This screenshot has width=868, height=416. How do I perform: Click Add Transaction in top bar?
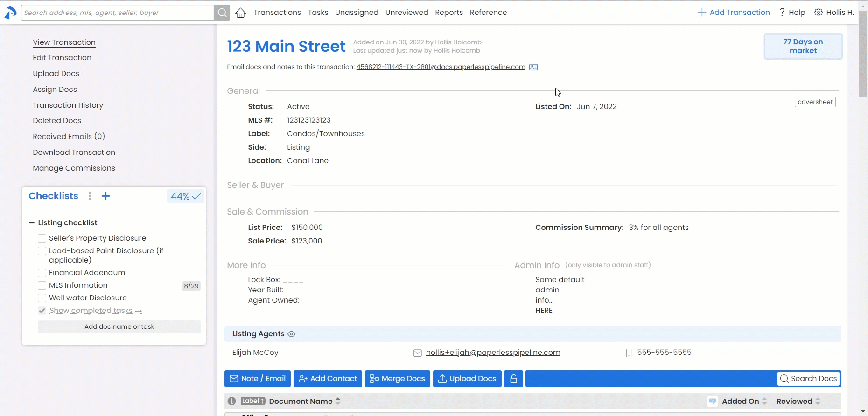[x=734, y=13]
